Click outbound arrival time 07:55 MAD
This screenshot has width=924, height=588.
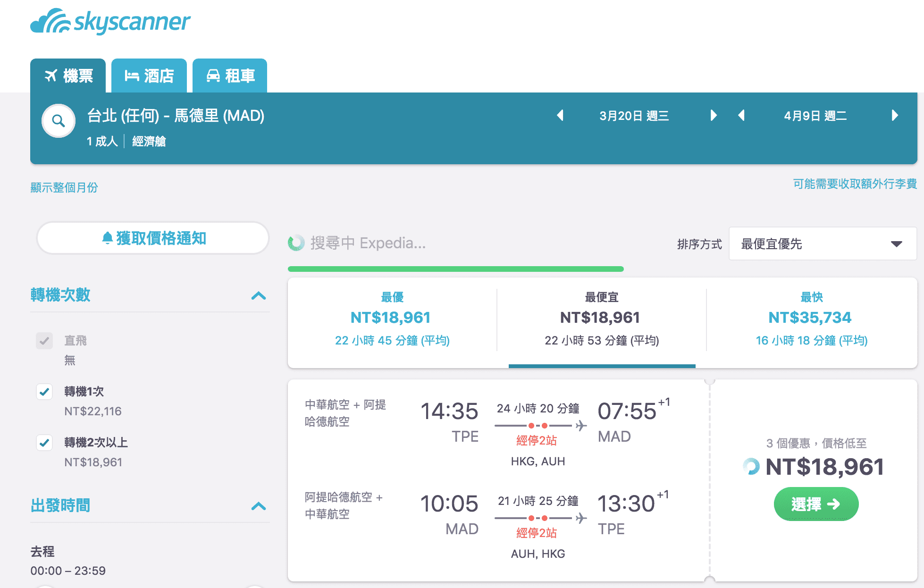[x=634, y=421]
